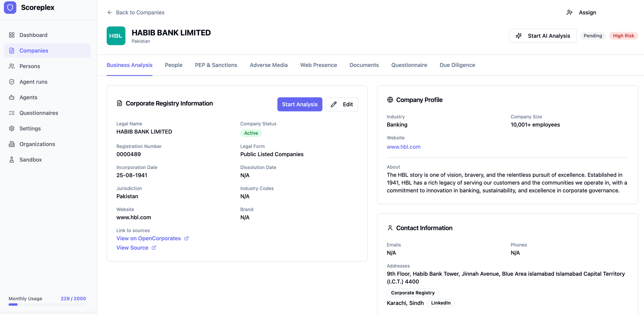Click the Monthly Usage progress bar
Image resolution: width=644 pixels, height=315 pixels.
pyautogui.click(x=47, y=304)
